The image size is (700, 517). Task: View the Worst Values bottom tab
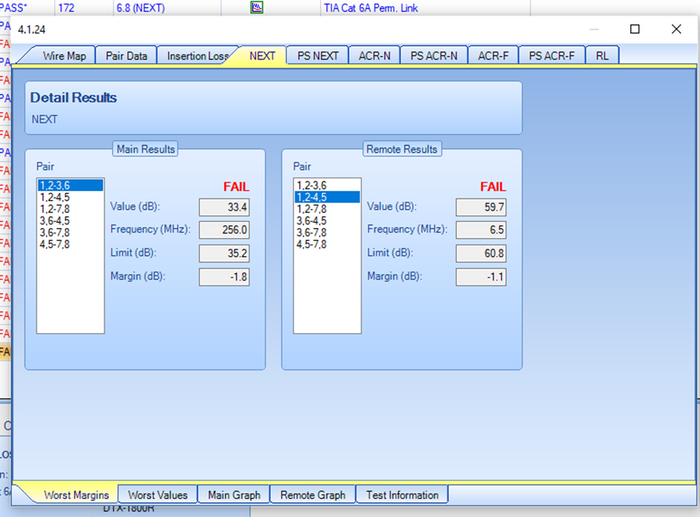[x=158, y=495]
